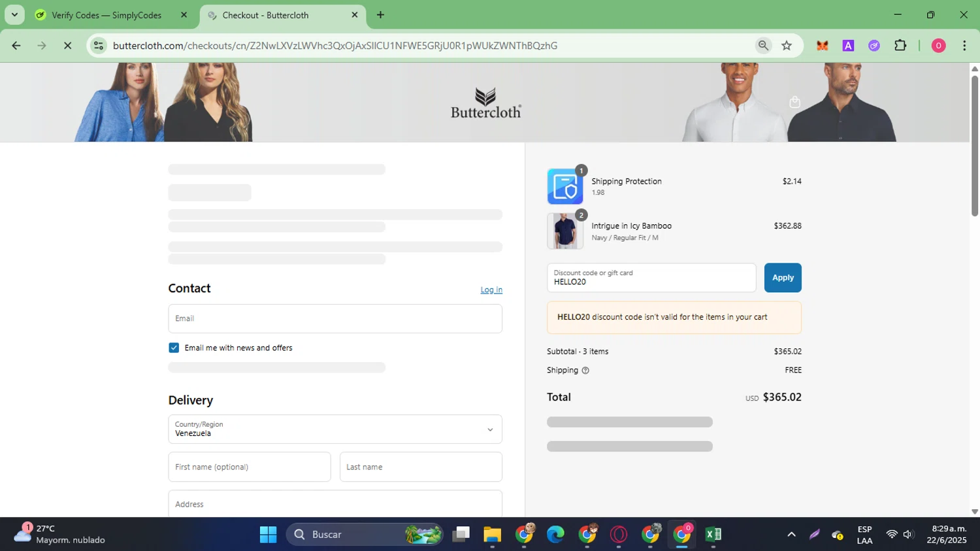Click the First name (optional) field
Viewport: 980px width, 551px height.
click(250, 467)
